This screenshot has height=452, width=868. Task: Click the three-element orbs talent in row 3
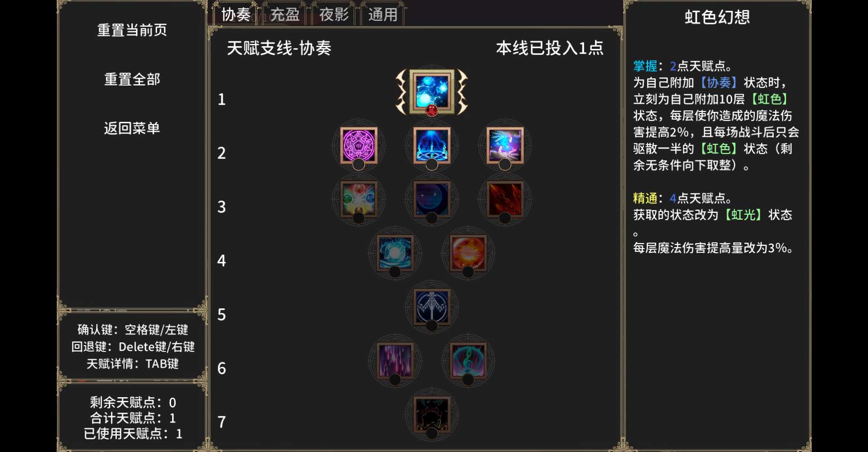(x=359, y=199)
